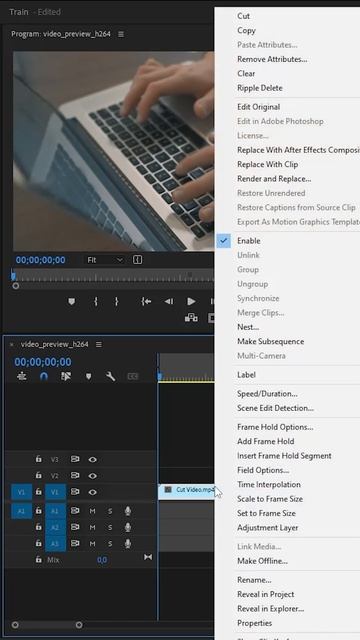Image resolution: width=360 pixels, height=640 pixels.
Task: Toggle lock on video track V1
Action: pos(38,492)
